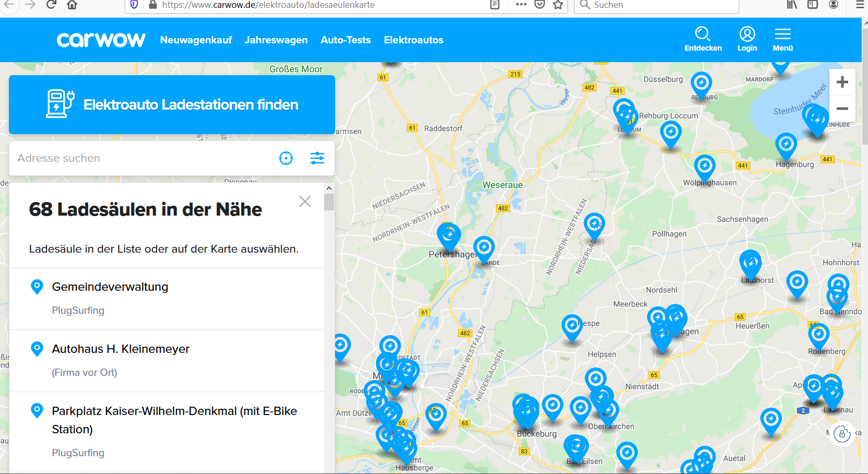Zoom in on the map
This screenshot has height=474, width=868.
842,82
